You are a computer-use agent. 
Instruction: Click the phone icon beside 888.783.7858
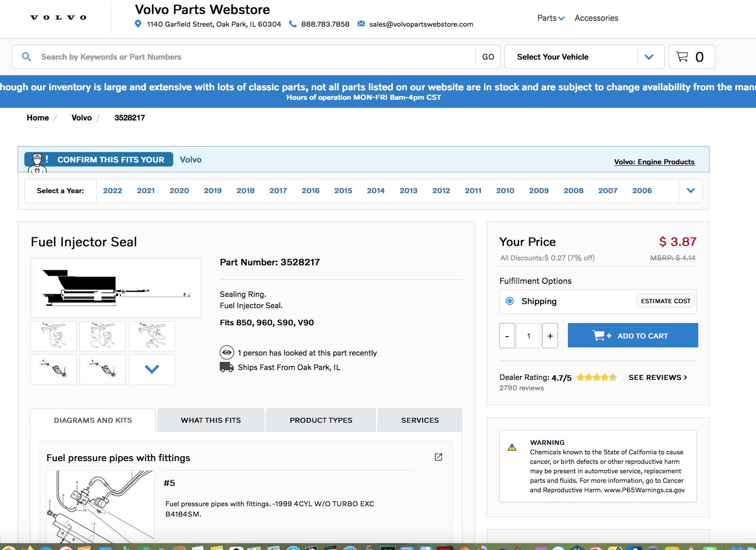[x=293, y=24]
